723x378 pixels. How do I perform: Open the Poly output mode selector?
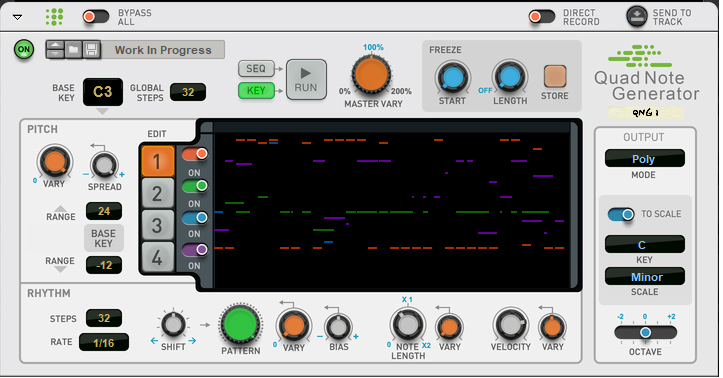645,159
